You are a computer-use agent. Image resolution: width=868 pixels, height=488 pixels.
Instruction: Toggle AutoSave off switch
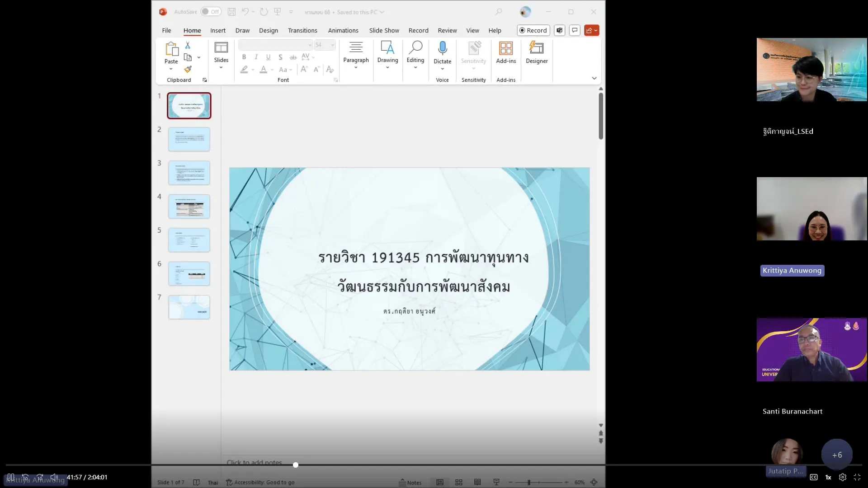coord(211,12)
